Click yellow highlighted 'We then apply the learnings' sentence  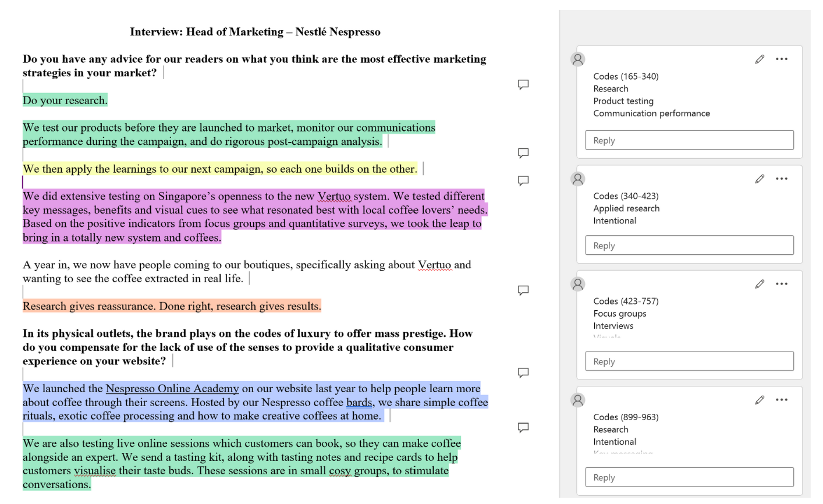tap(220, 169)
